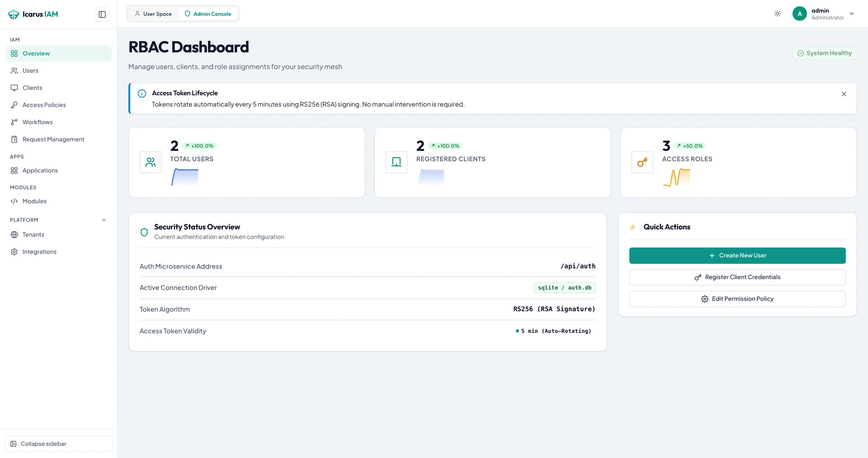The image size is (868, 458).
Task: Click the info icon in the token notice
Action: click(142, 93)
